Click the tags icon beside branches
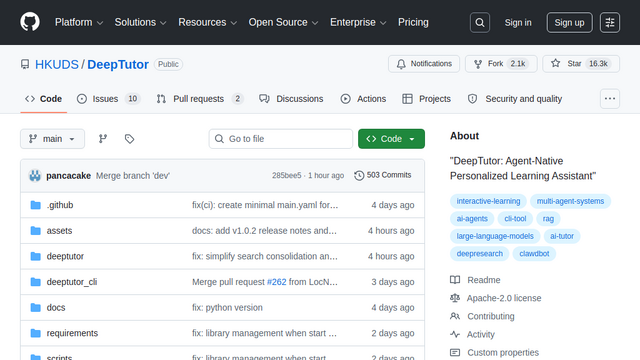Viewport: 640px width, 360px height. click(x=129, y=139)
